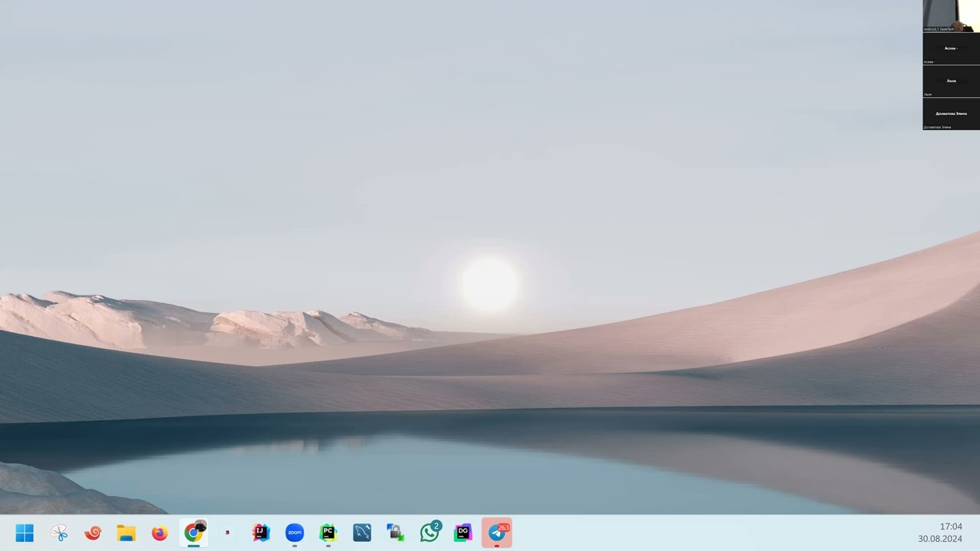The height and width of the screenshot is (551, 980).
Task: Switch to the Zoom app
Action: pos(295,533)
